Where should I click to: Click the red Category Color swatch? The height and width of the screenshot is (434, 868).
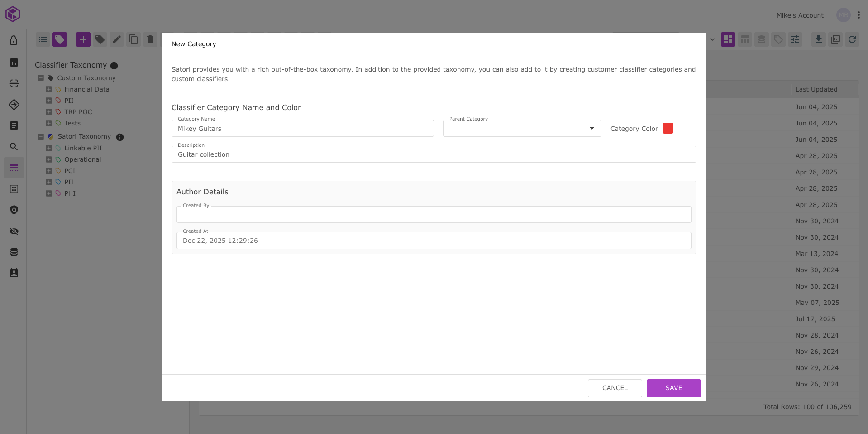click(668, 129)
